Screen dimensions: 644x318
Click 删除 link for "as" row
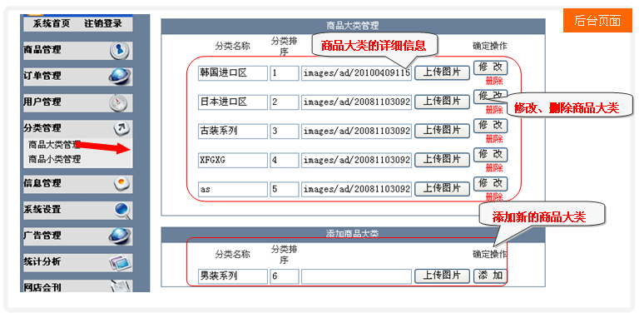494,196
